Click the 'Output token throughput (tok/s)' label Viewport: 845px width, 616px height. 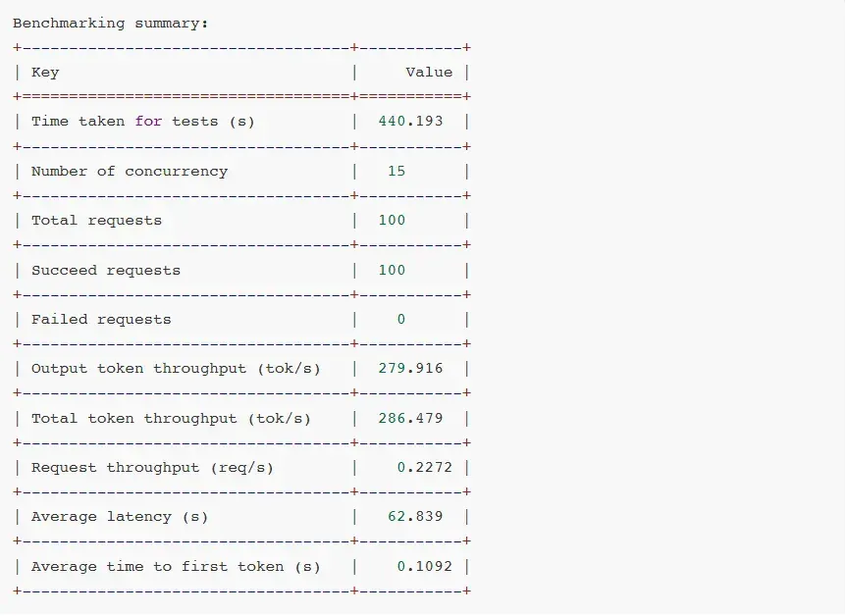[176, 369]
